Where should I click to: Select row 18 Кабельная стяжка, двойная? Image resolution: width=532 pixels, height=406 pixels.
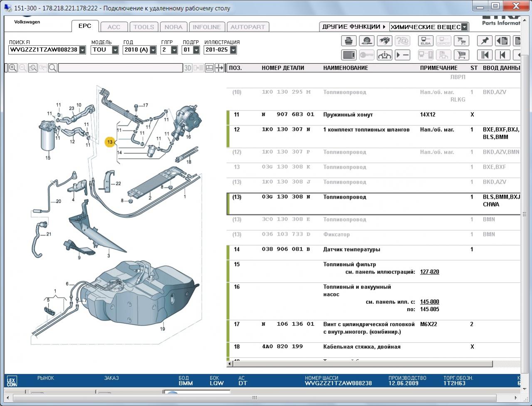pyautogui.click(x=374, y=350)
